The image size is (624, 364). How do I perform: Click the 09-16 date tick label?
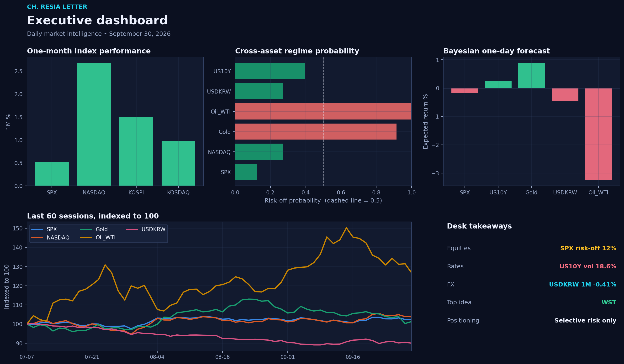(x=353, y=357)
